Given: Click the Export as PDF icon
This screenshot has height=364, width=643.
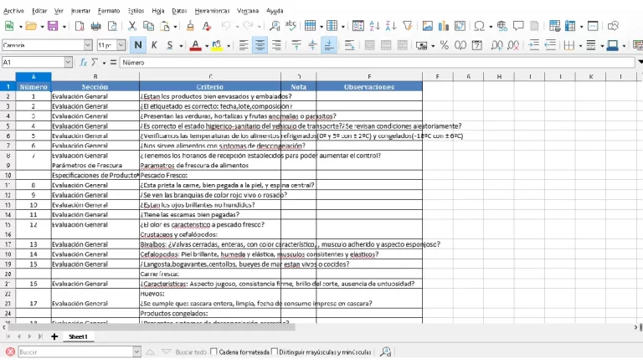Looking at the screenshot, I should click(x=80, y=26).
